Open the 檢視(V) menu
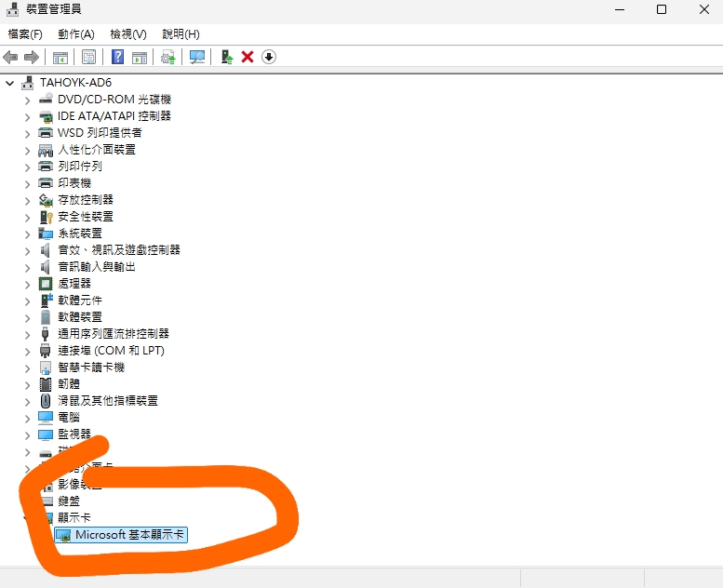This screenshot has width=723, height=588. [x=128, y=34]
